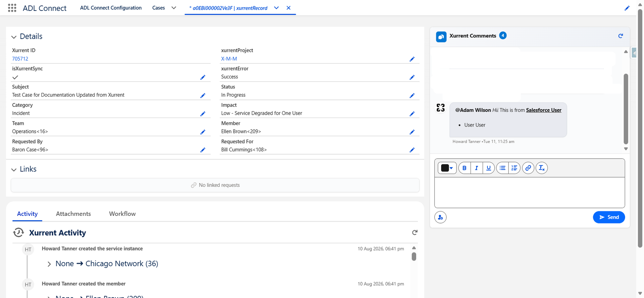Screen dimensions: 644x298
Task: Open Xurrent ID 705712 link
Action: tap(20, 59)
